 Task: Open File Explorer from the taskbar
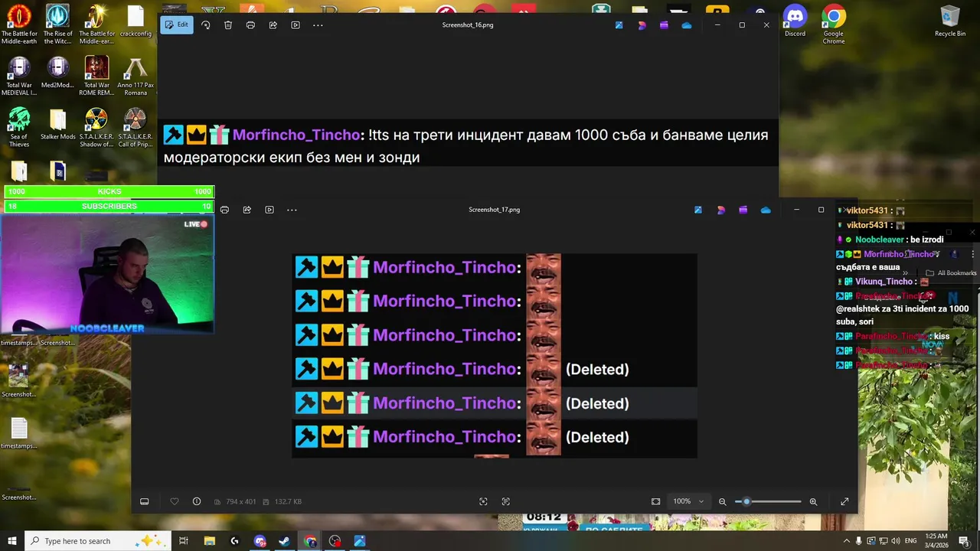[210, 541]
